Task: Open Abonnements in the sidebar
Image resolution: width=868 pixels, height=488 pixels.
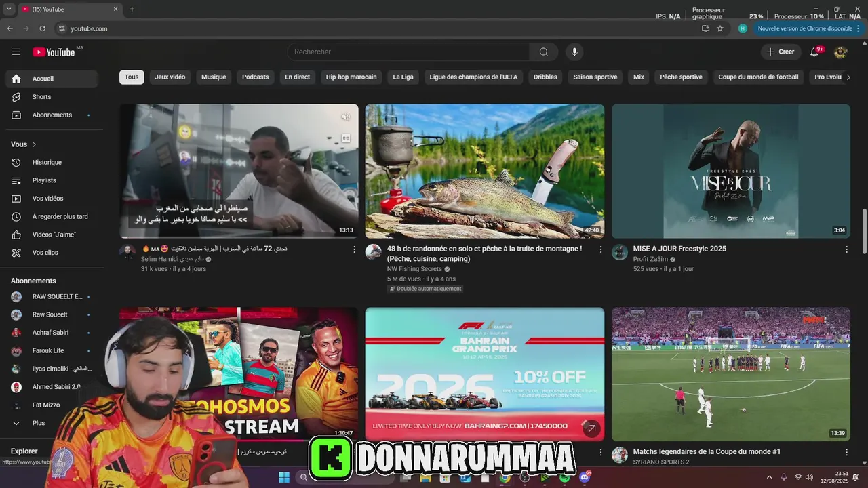Action: pyautogui.click(x=52, y=115)
